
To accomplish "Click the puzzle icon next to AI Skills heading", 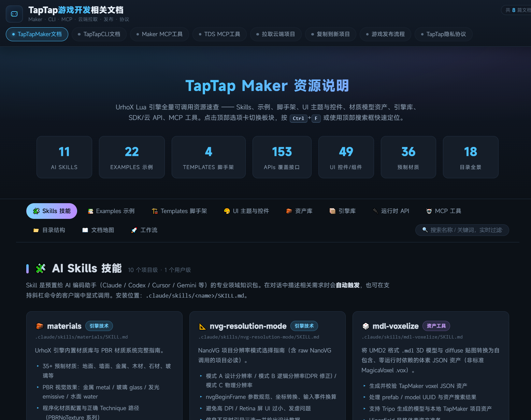I will pyautogui.click(x=41, y=269).
